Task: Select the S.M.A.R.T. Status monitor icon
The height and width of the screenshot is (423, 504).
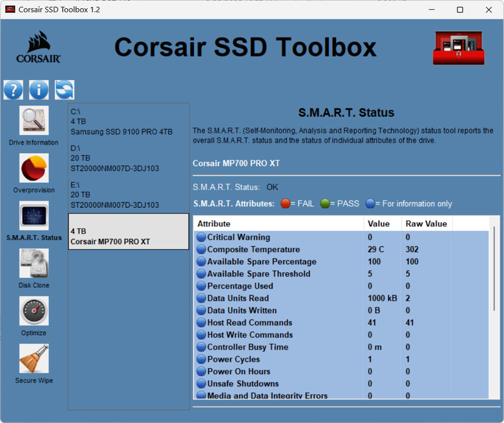Action: click(34, 216)
